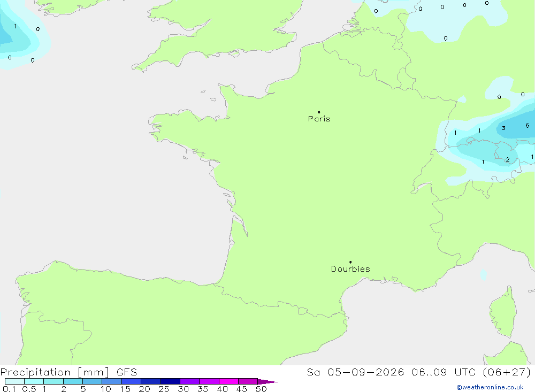Image resolution: width=535 pixels, height=392 pixels.
Task: Click the 30 mm purple legend swatch
Action: [190, 381]
